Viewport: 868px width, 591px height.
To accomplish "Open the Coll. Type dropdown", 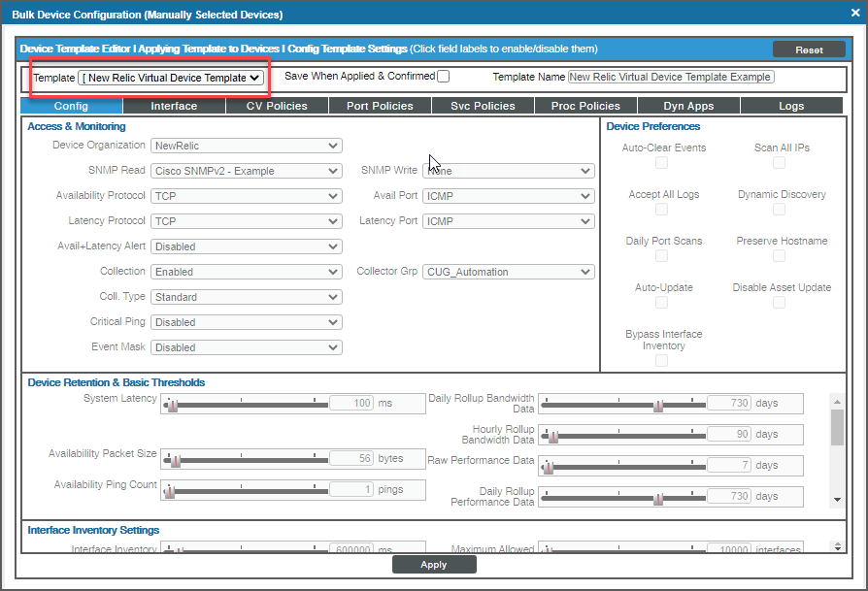I will click(247, 297).
